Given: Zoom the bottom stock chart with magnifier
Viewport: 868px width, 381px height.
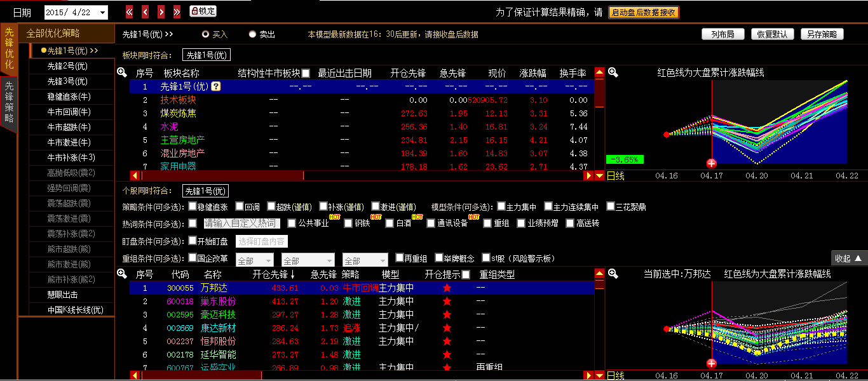Looking at the screenshot, I should pos(613,274).
